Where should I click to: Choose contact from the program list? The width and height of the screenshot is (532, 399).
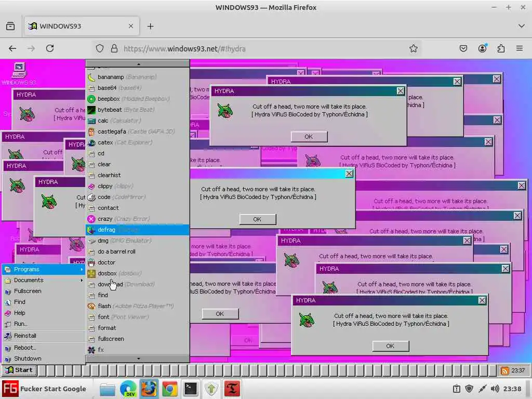[x=137, y=208]
